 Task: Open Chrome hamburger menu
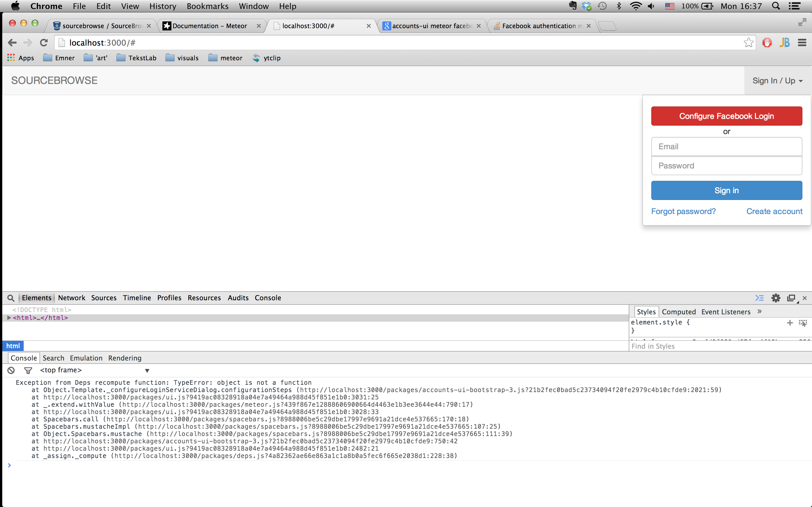(x=802, y=43)
